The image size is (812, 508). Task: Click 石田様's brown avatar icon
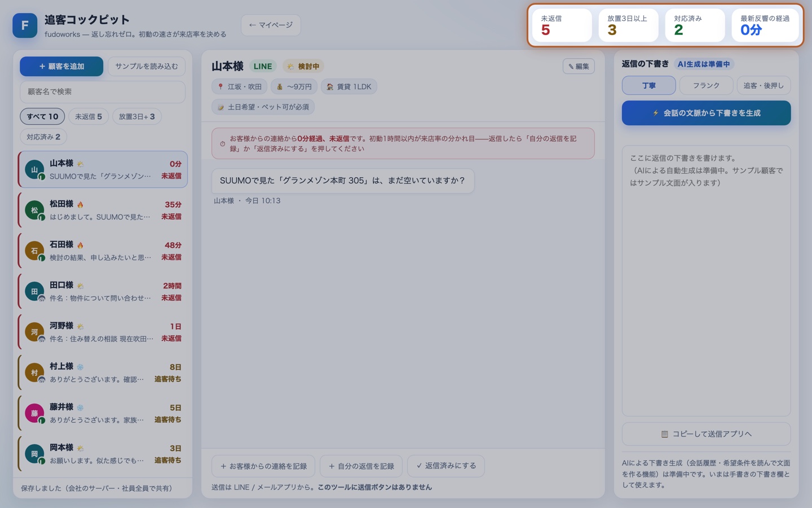pos(34,251)
